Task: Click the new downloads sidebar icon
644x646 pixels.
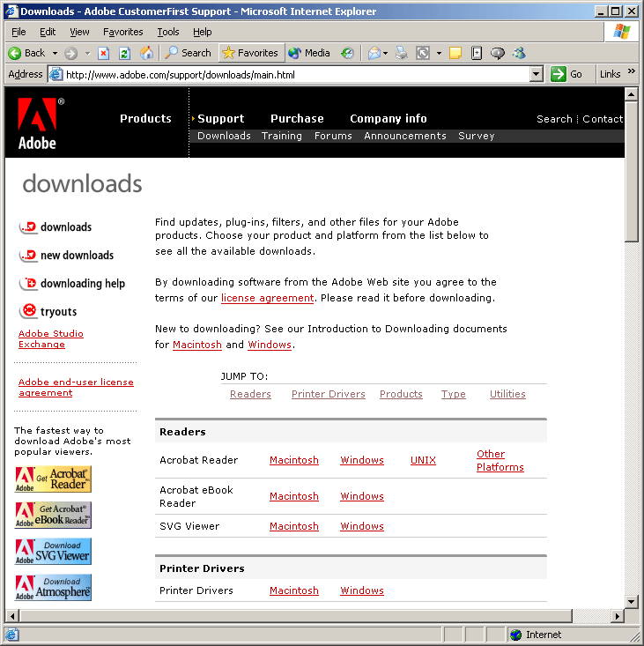Action: 28,256
